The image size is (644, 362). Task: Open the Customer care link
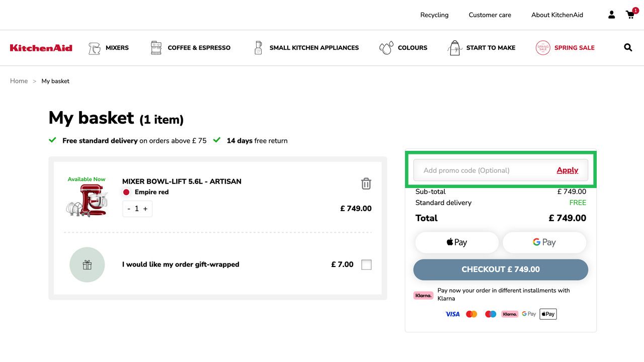point(490,15)
